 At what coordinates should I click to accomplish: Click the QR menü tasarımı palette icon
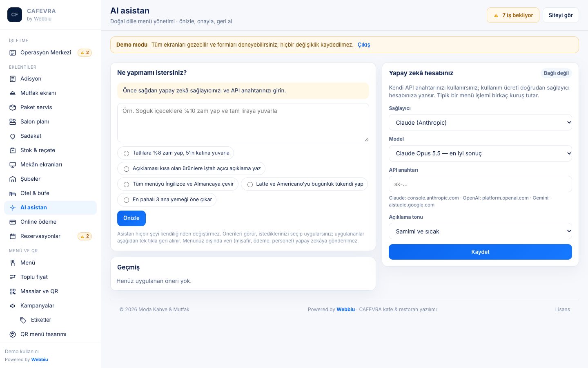(x=13, y=334)
